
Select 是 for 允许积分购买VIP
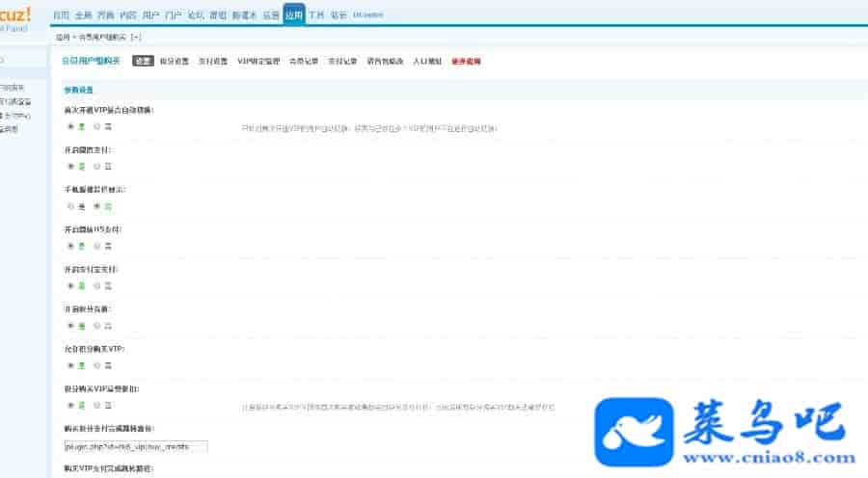click(x=70, y=365)
